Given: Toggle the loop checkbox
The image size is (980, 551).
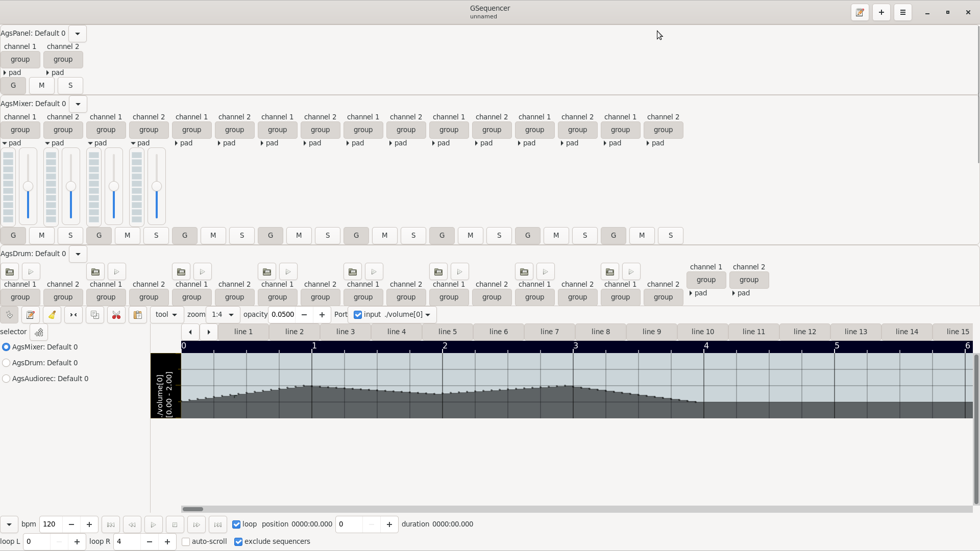Looking at the screenshot, I should point(236,524).
